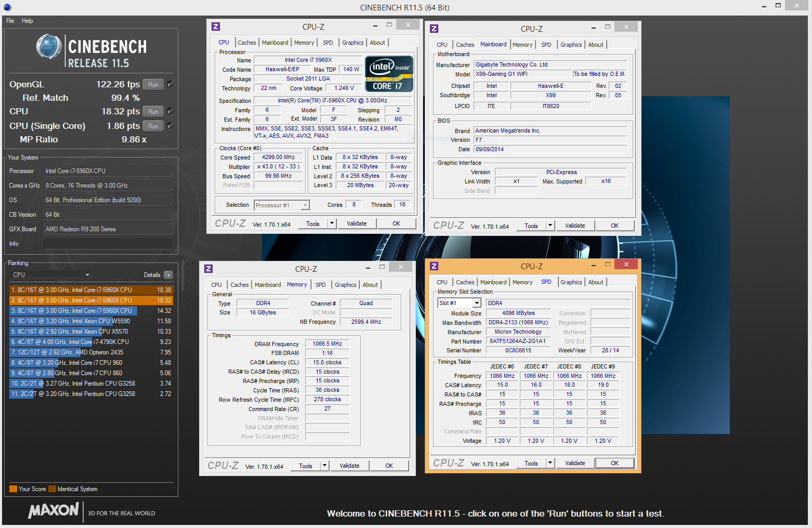Click the Intel Core i7 inside logo

[x=389, y=74]
